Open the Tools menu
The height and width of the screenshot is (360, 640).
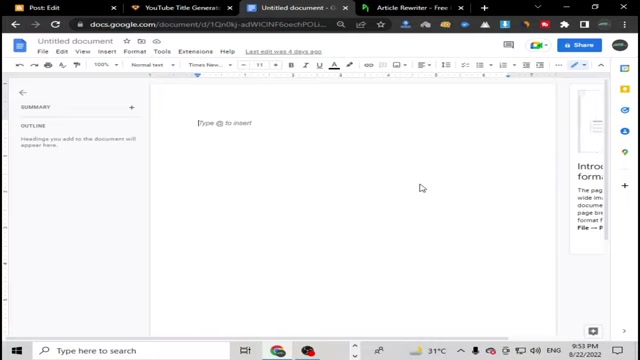tap(162, 52)
